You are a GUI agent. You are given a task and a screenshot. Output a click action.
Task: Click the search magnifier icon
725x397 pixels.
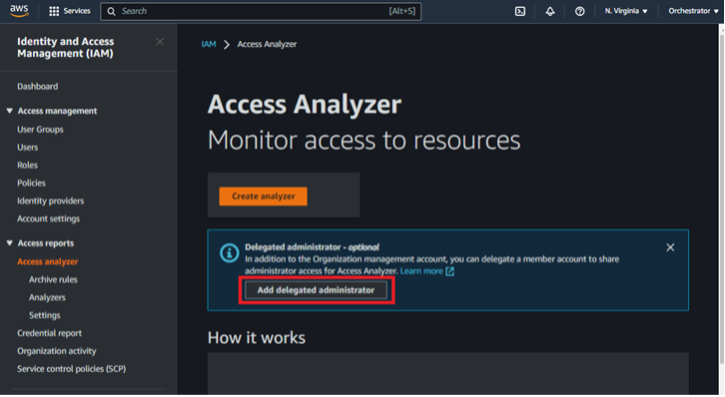tap(111, 12)
